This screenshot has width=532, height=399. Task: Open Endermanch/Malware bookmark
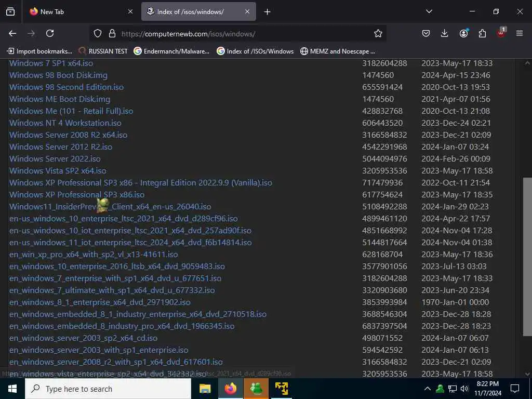(x=171, y=51)
